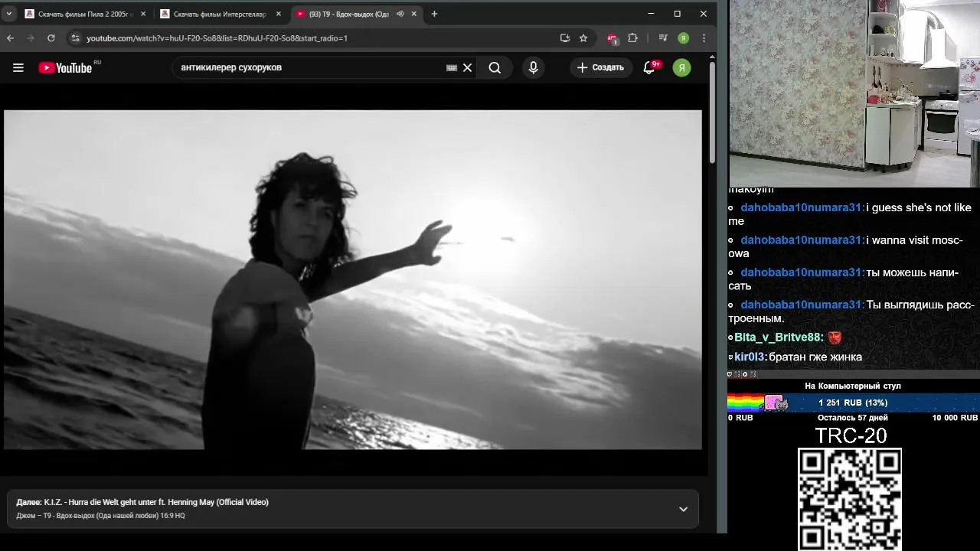Open a new browser tab
Image resolution: width=980 pixels, height=551 pixels.
(434, 14)
